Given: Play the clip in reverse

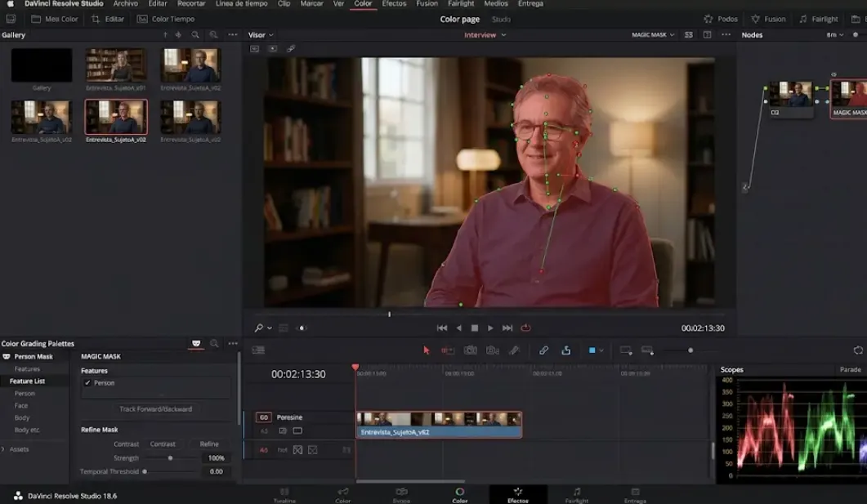Looking at the screenshot, I should point(458,328).
